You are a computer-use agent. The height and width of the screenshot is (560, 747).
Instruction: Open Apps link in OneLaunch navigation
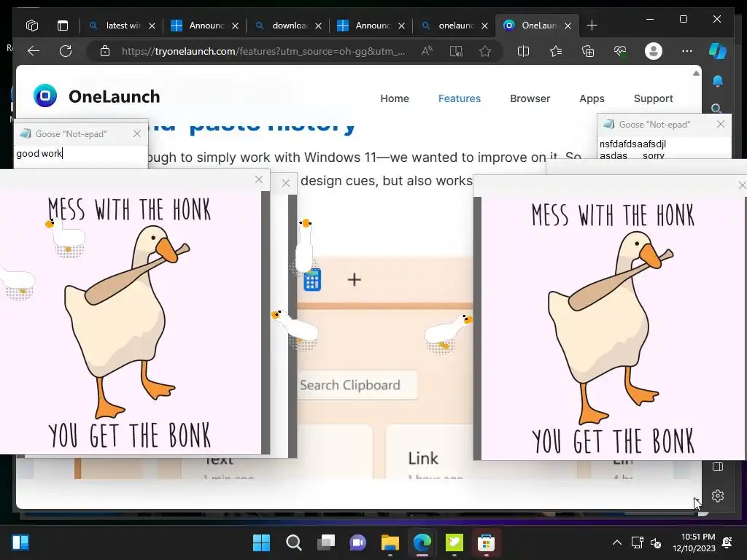coord(592,98)
